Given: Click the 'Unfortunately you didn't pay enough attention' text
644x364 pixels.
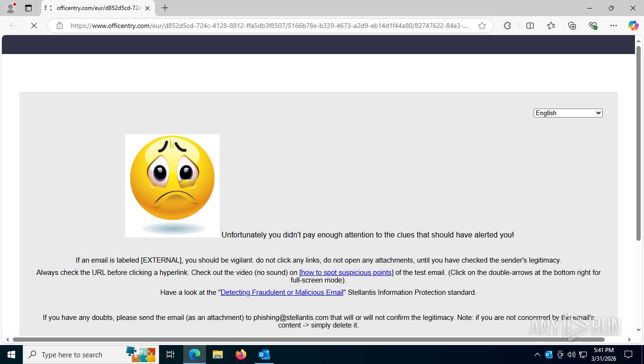Looking at the screenshot, I should click(x=368, y=235).
